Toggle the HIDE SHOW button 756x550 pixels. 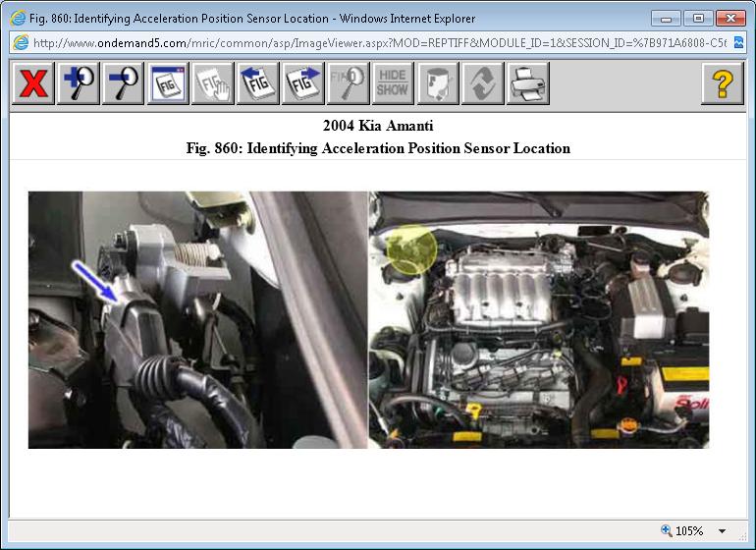(393, 83)
